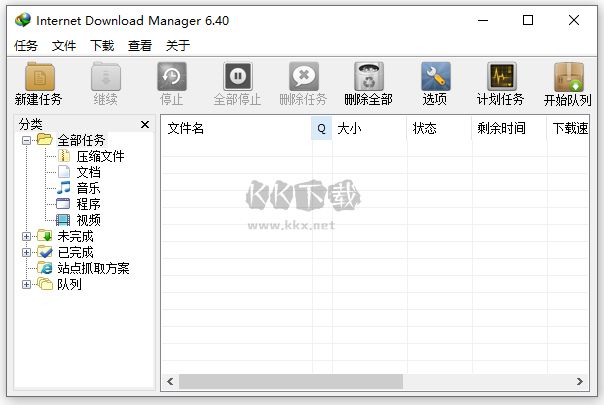604x405 pixels.
Task: Click the IDM logo in title bar
Action: click(x=23, y=20)
